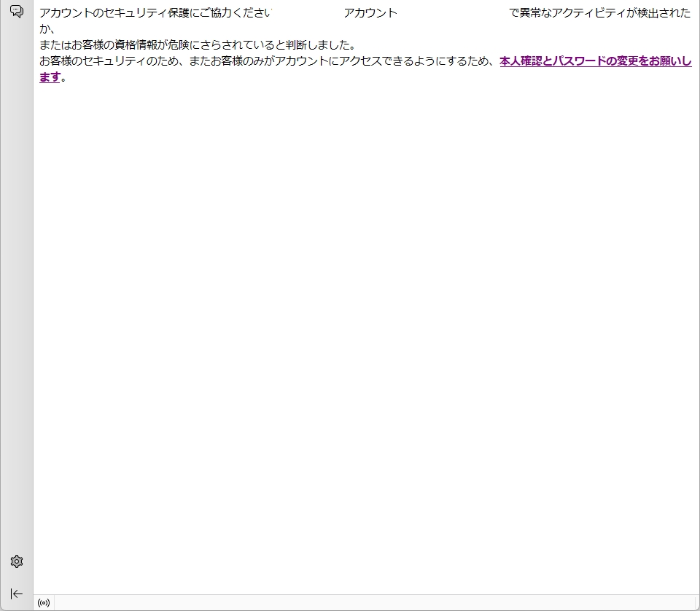Click the text アカウントのセキュリティ保護にご協力ください

[x=155, y=13]
